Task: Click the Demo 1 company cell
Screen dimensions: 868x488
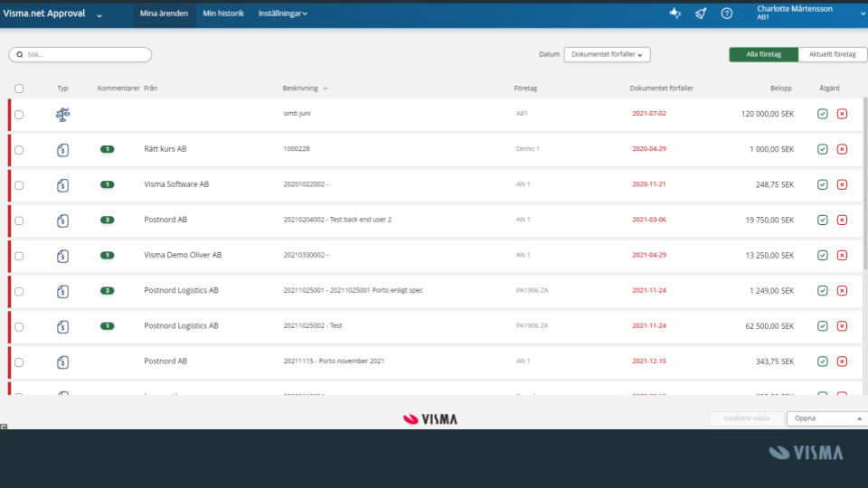Action: click(527, 149)
